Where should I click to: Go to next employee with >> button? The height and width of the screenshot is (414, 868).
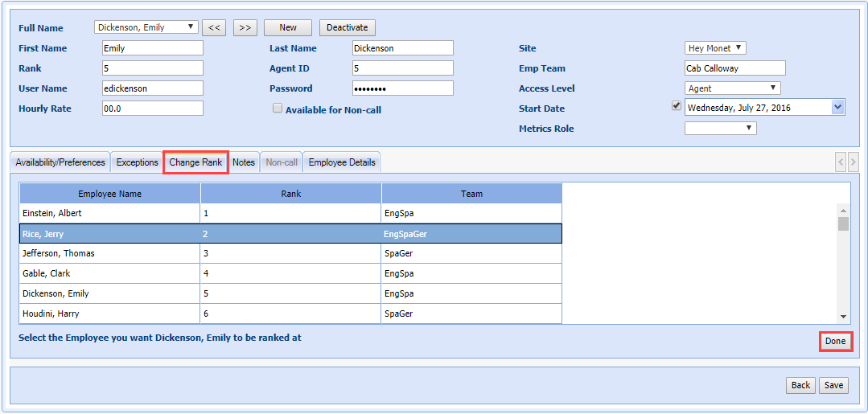[245, 27]
